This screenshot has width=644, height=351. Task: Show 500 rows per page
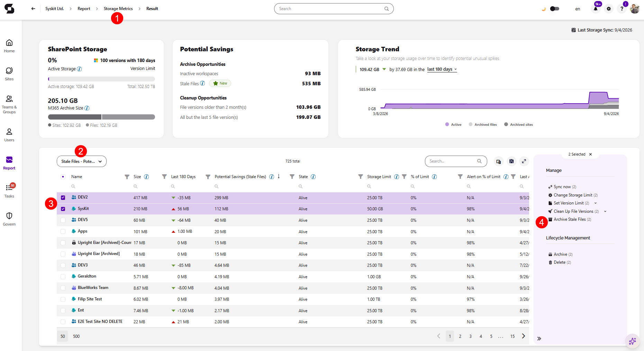[x=76, y=336]
